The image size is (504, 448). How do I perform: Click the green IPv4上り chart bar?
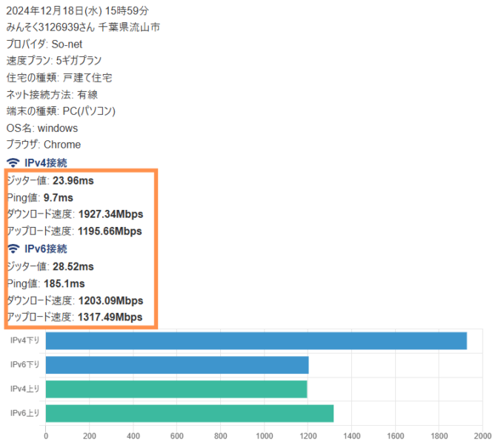(x=176, y=389)
